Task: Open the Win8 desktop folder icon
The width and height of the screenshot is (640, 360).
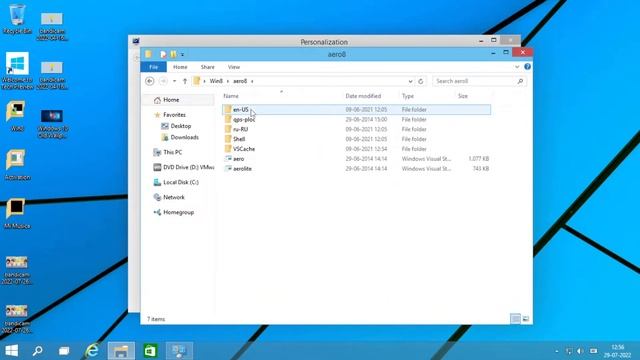Action: (x=16, y=116)
